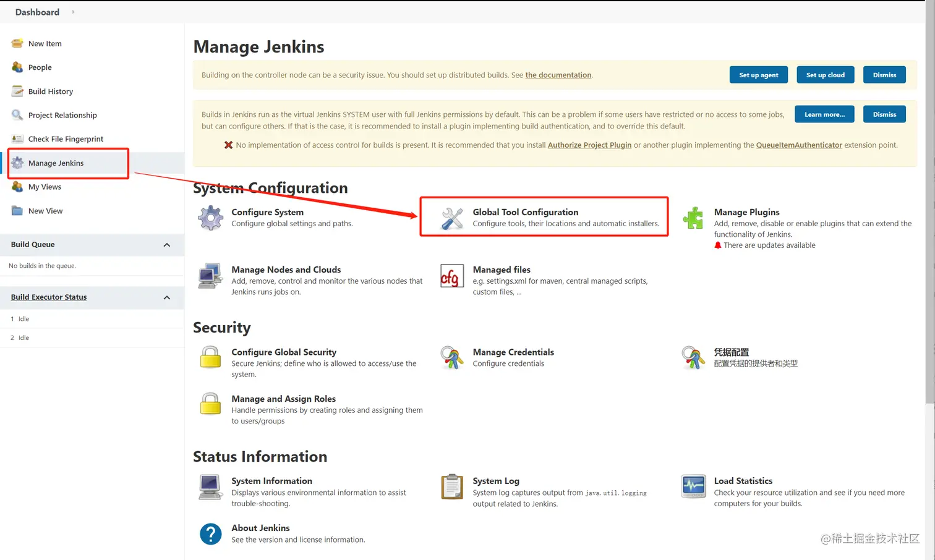Select My Views in sidebar
The image size is (935, 560).
click(45, 187)
